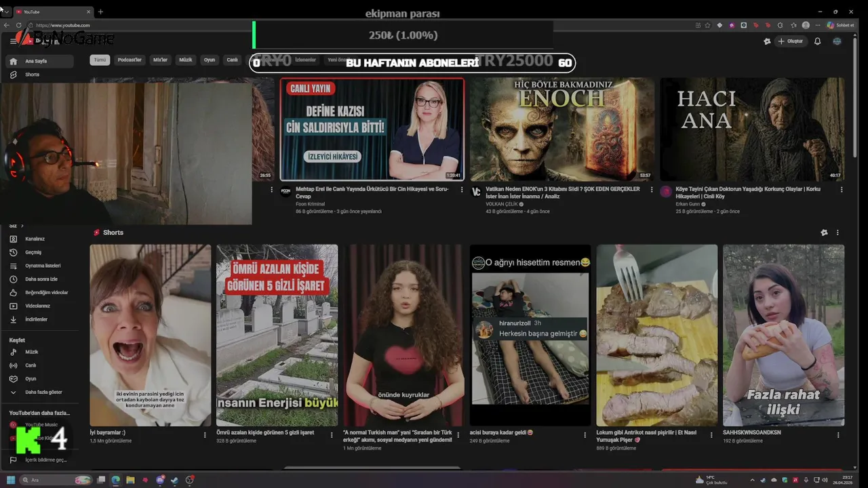Open the A normal Turkish man short
This screenshot has width=868, height=488.
[403, 335]
